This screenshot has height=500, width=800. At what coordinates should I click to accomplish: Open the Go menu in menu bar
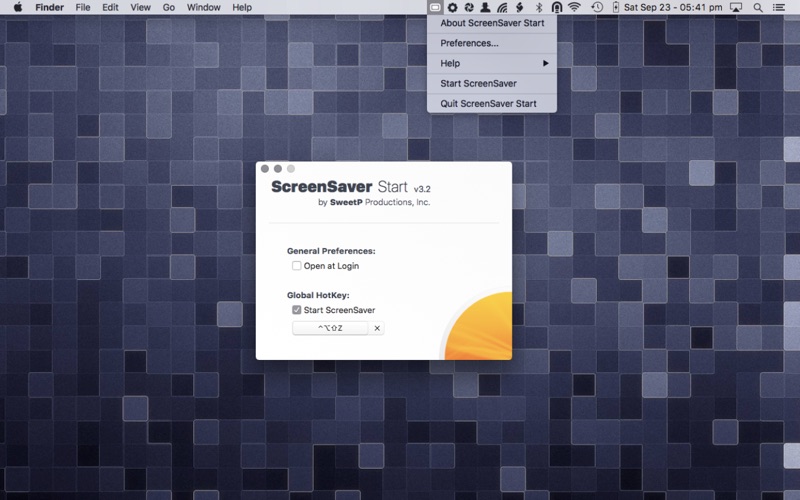point(169,7)
